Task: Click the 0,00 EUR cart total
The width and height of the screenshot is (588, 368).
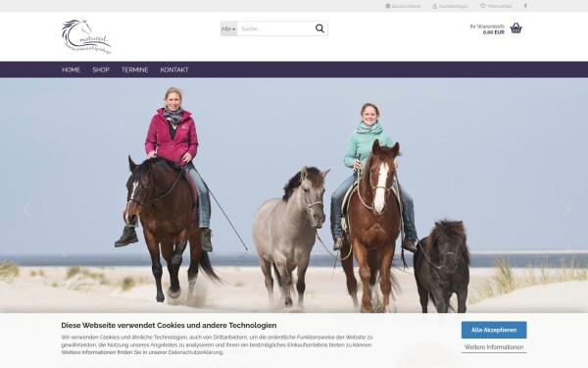Action: click(x=494, y=32)
